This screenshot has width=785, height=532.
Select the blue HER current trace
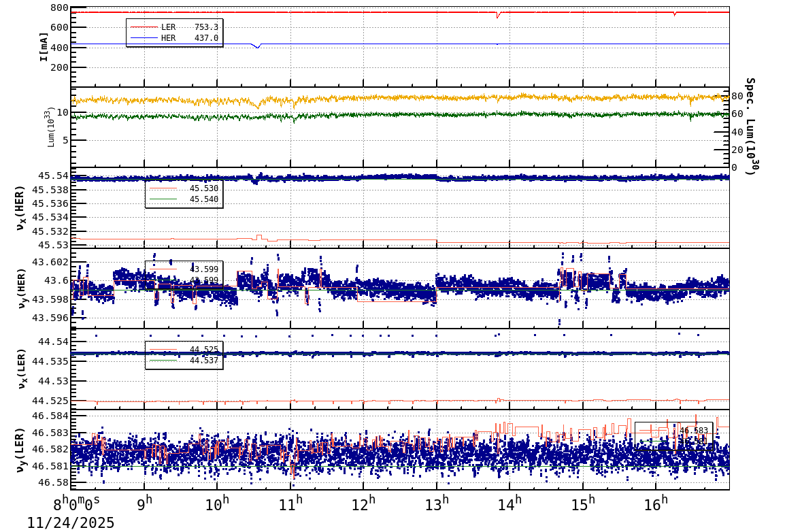pyautogui.click(x=408, y=45)
